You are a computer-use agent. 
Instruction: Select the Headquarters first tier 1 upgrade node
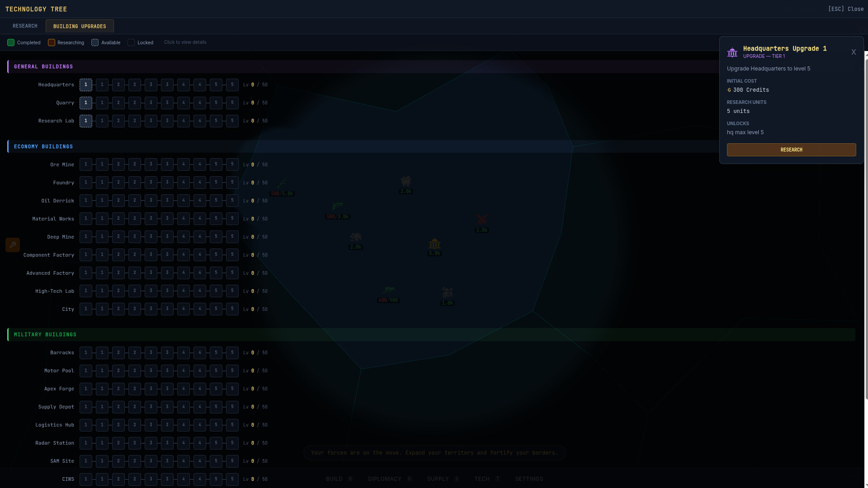(x=86, y=85)
